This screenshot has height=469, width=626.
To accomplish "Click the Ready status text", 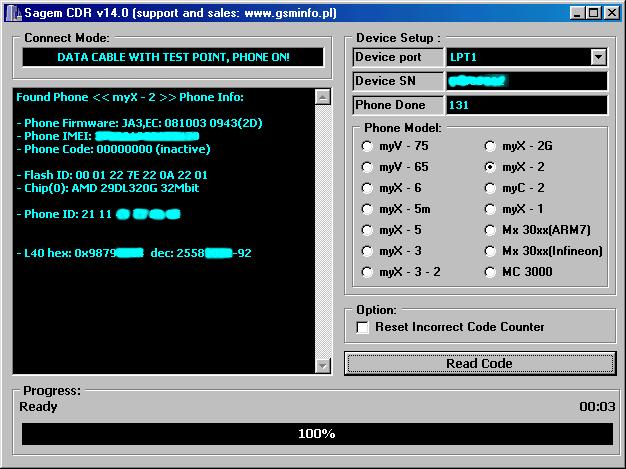I will click(x=38, y=407).
